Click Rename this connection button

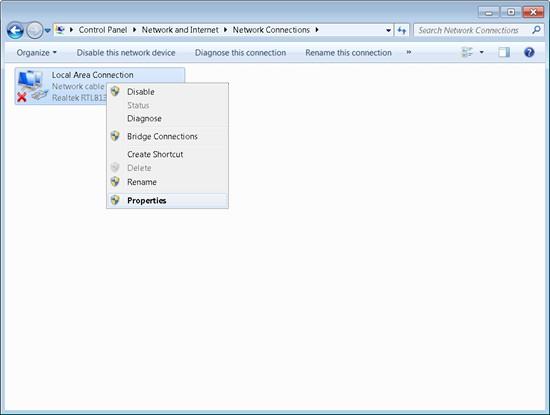[x=348, y=53]
